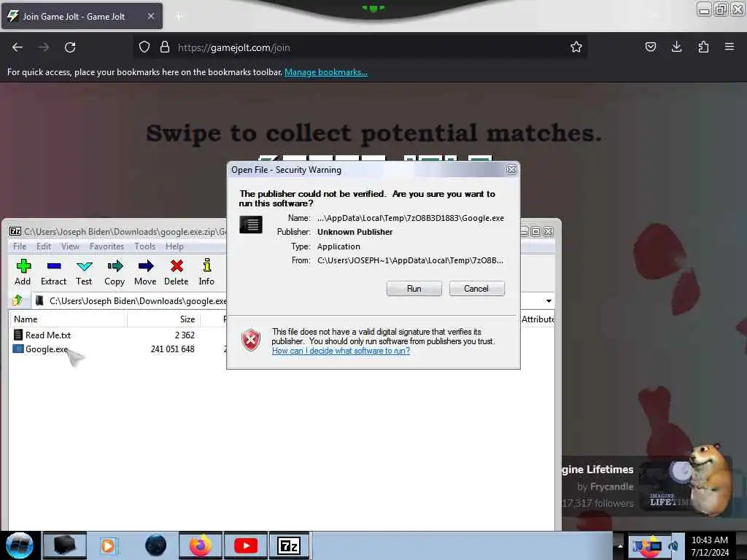Switch to 7-Zip in the taskbar
The height and width of the screenshot is (560, 747).
tap(289, 545)
